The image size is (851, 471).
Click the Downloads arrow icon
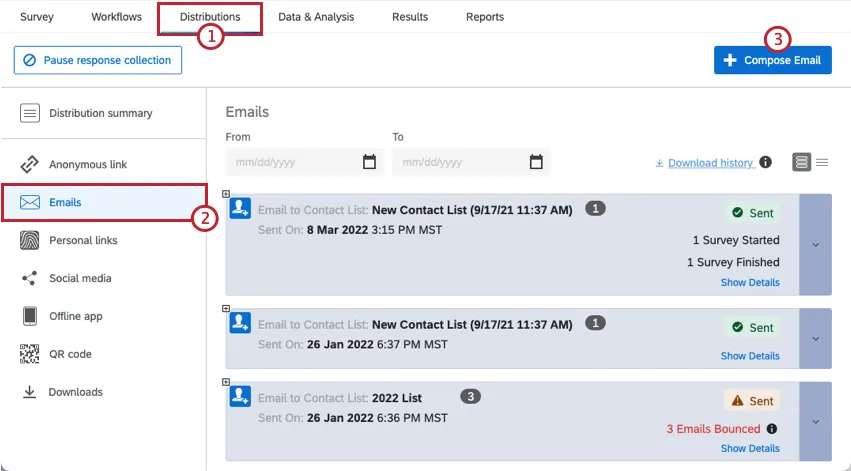click(29, 392)
